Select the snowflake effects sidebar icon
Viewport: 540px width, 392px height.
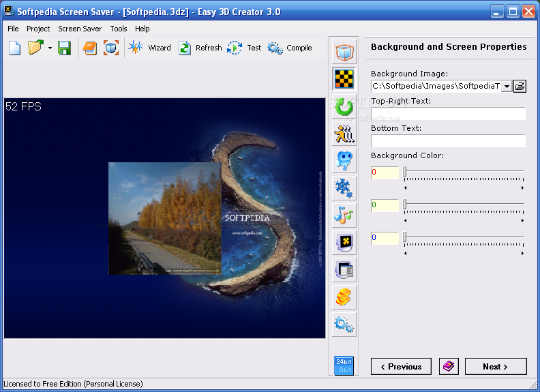coord(344,187)
